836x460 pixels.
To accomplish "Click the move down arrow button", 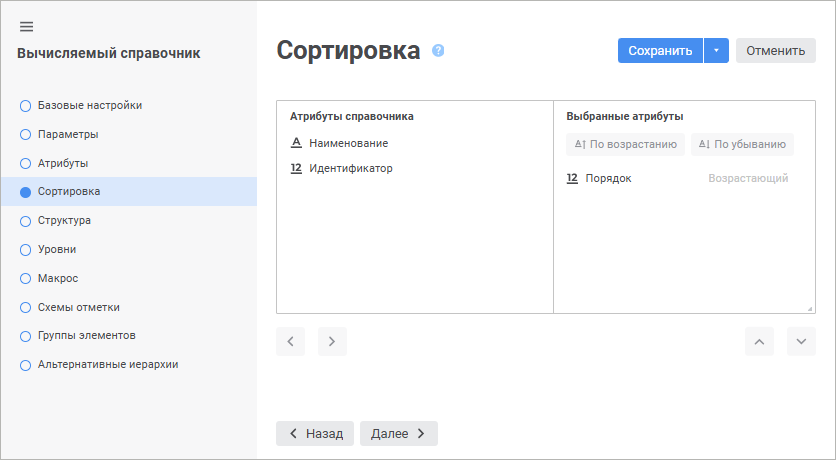I will (801, 342).
